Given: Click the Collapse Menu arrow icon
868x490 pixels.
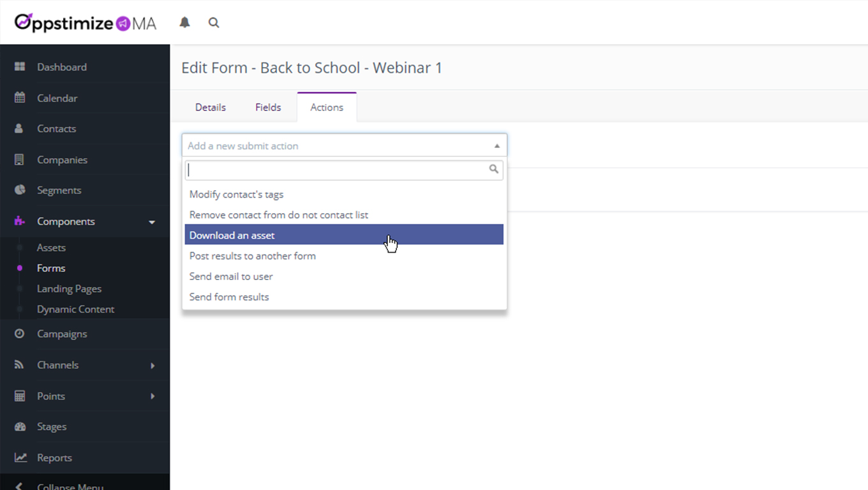Looking at the screenshot, I should (x=20, y=486).
